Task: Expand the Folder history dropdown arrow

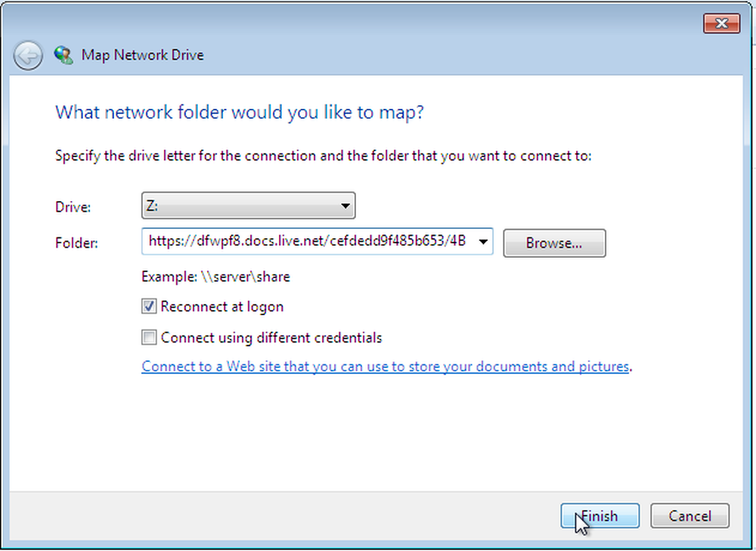Action: point(483,242)
